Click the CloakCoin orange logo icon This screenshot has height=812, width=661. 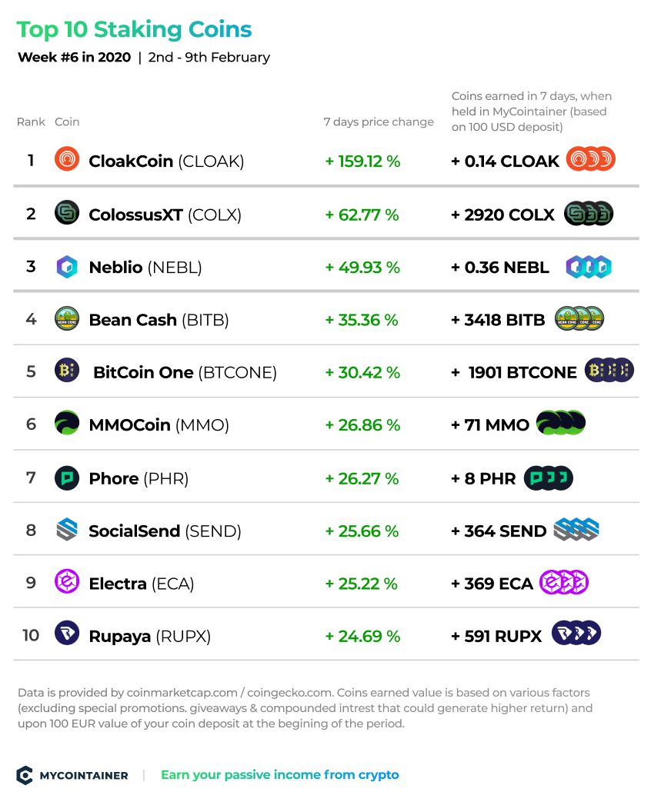pyautogui.click(x=67, y=159)
